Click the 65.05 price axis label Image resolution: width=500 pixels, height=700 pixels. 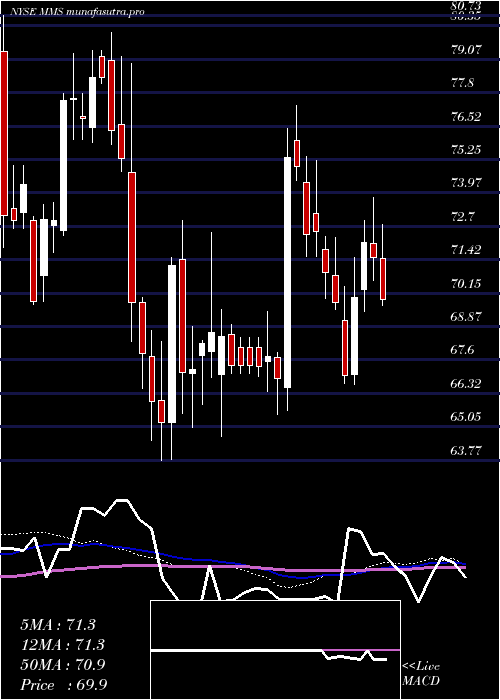pyautogui.click(x=466, y=417)
